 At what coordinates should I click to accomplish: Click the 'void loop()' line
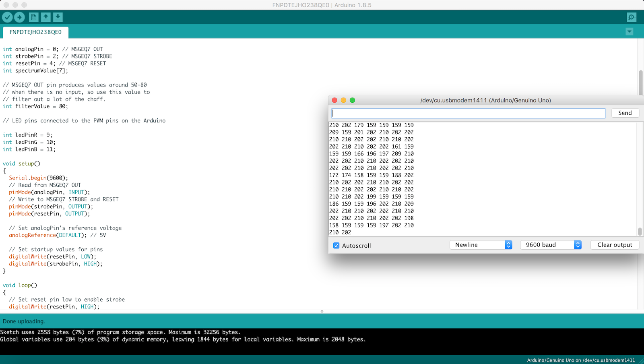(20, 285)
